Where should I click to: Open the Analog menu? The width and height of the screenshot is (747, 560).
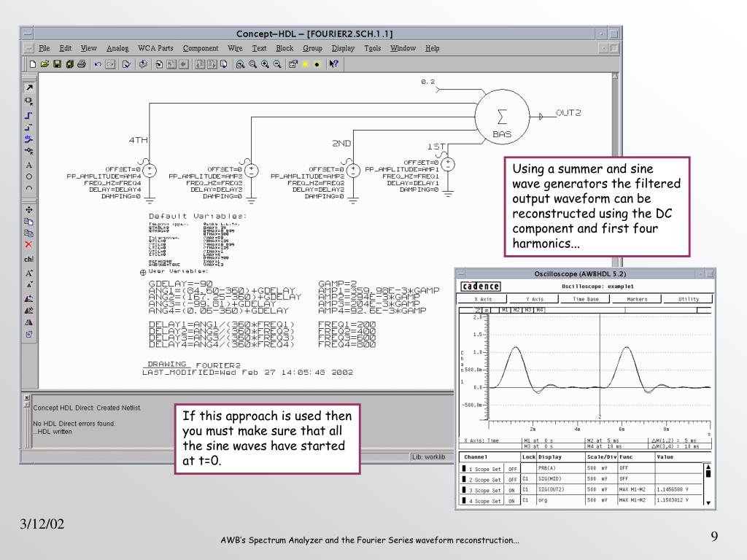point(117,48)
